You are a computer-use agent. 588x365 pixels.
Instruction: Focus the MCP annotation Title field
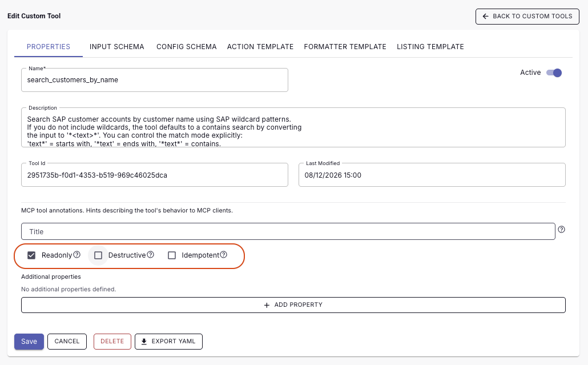(x=288, y=231)
